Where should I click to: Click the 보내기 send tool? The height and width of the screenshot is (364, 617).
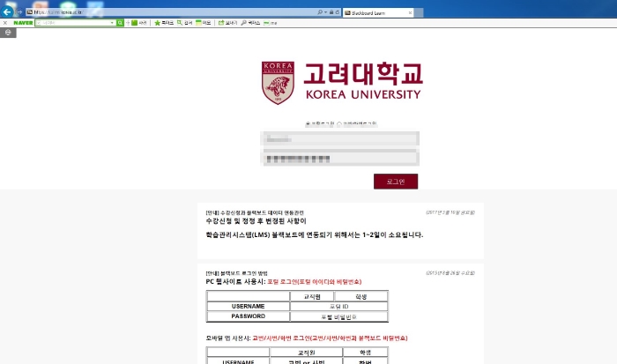227,23
